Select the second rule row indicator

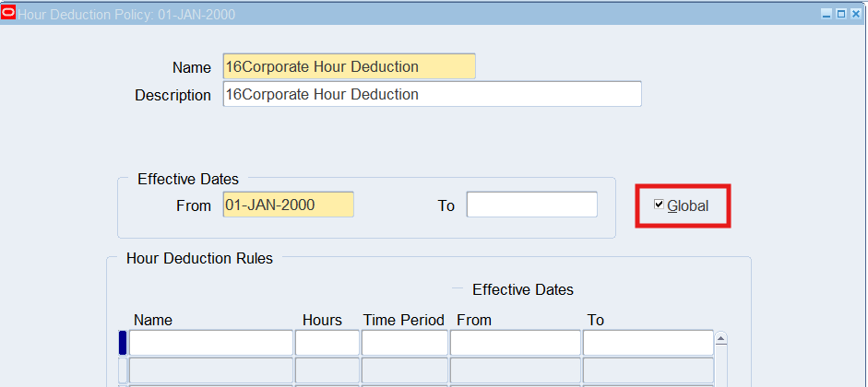click(123, 370)
